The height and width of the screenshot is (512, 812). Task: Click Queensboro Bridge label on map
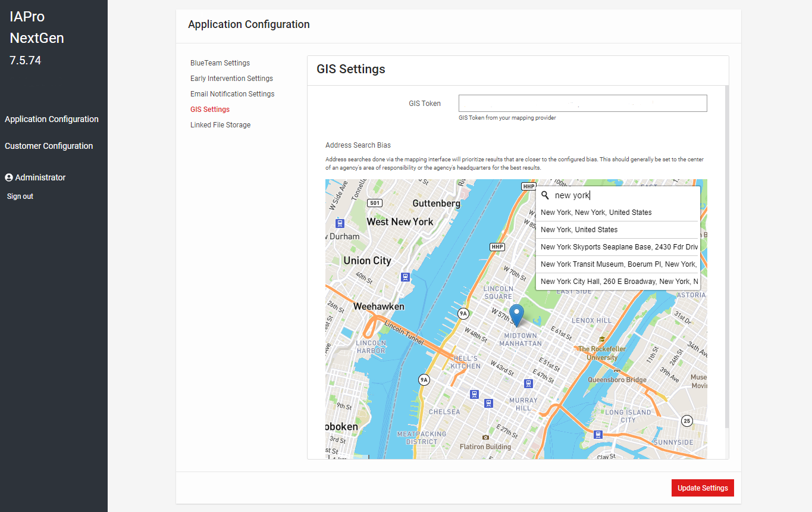pyautogui.click(x=617, y=379)
